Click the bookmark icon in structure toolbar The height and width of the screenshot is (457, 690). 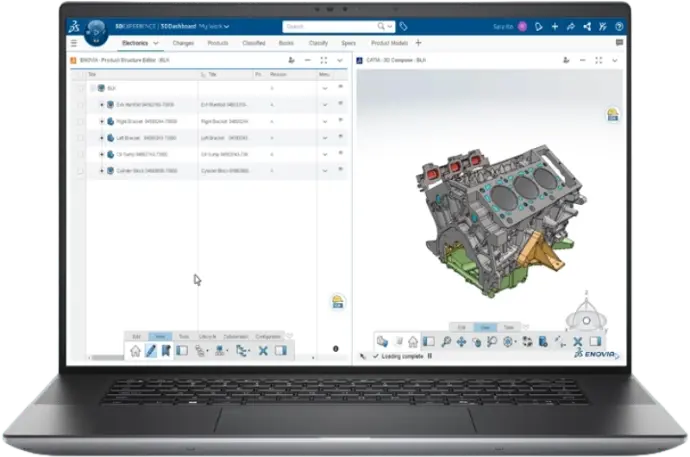point(167,351)
